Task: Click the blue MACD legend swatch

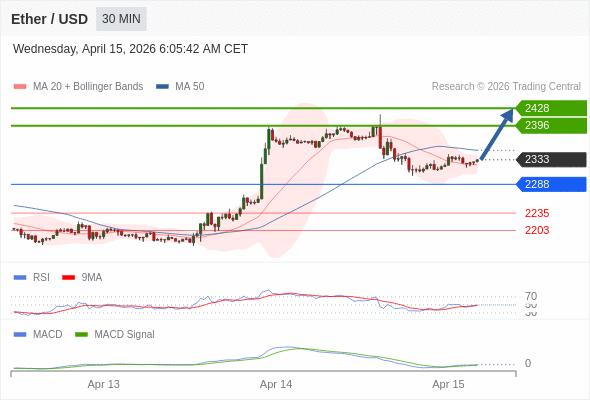Action: [x=20, y=335]
